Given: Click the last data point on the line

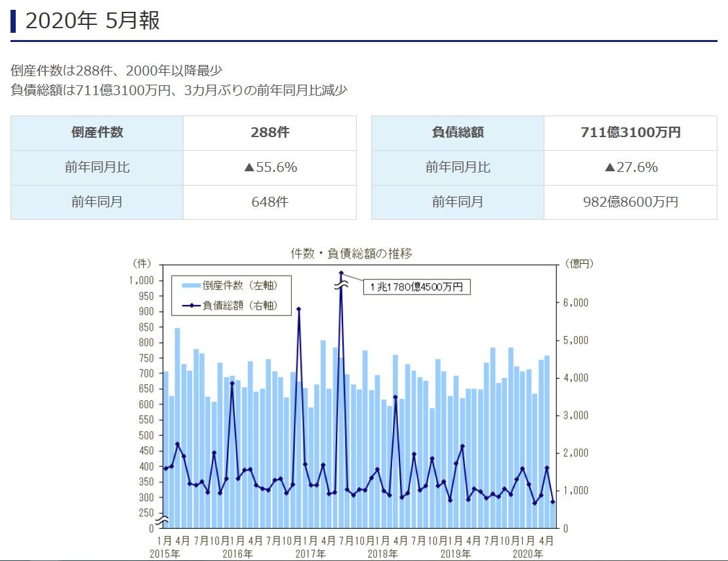Looking at the screenshot, I should (553, 502).
